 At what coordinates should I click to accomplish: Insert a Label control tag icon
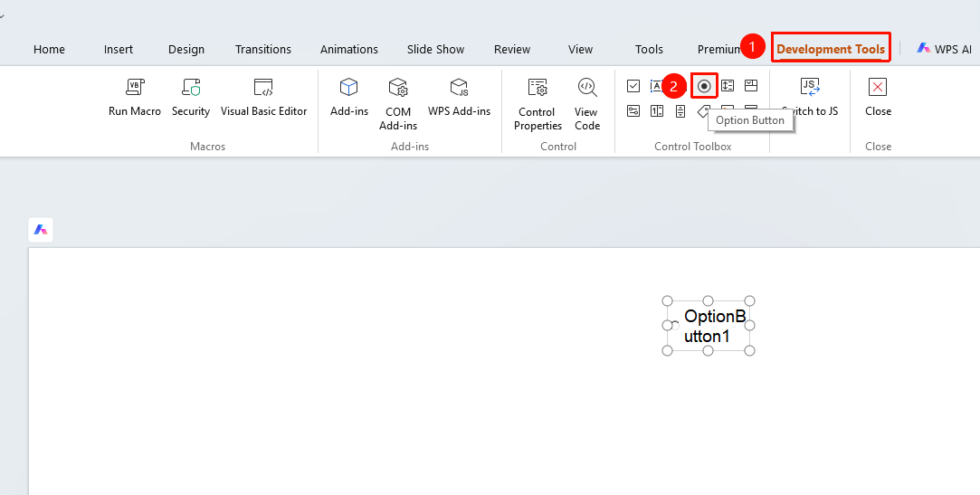coord(703,110)
